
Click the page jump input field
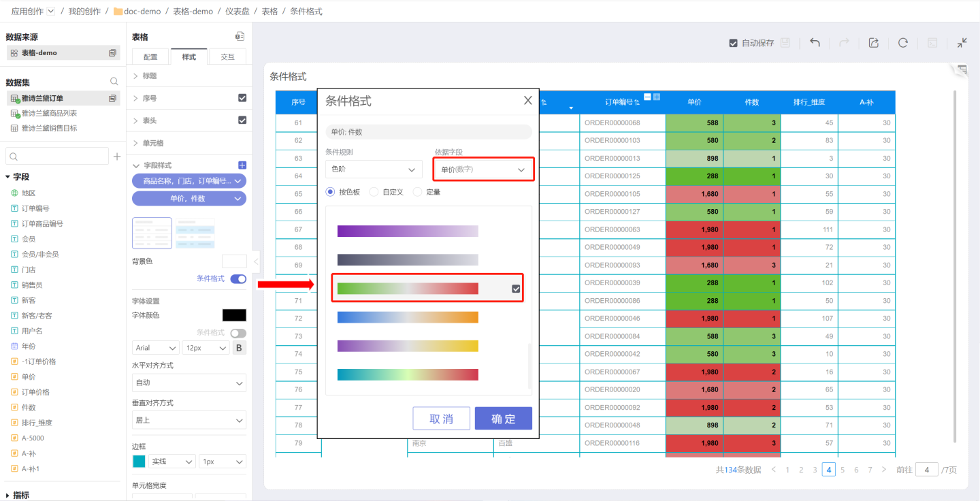[x=926, y=470]
